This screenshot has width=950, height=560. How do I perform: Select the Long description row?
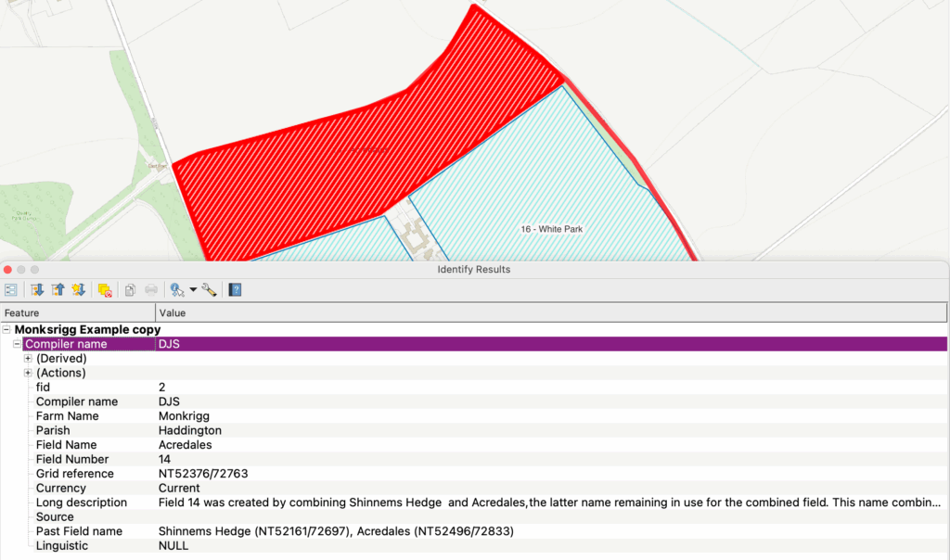tap(82, 503)
